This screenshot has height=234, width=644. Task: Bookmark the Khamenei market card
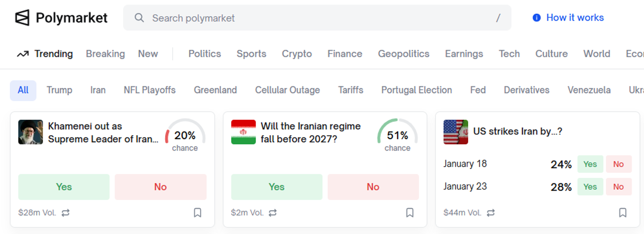[x=198, y=213]
